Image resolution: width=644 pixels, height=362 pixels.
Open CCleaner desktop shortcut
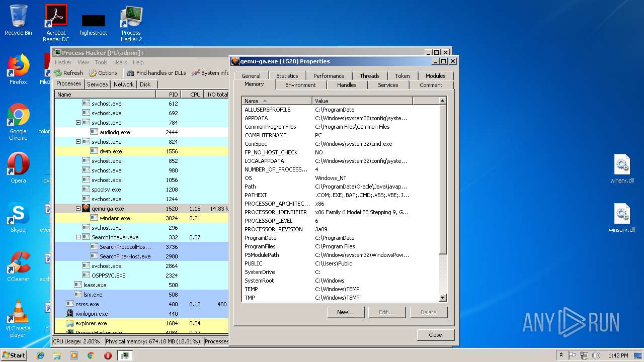click(x=18, y=266)
